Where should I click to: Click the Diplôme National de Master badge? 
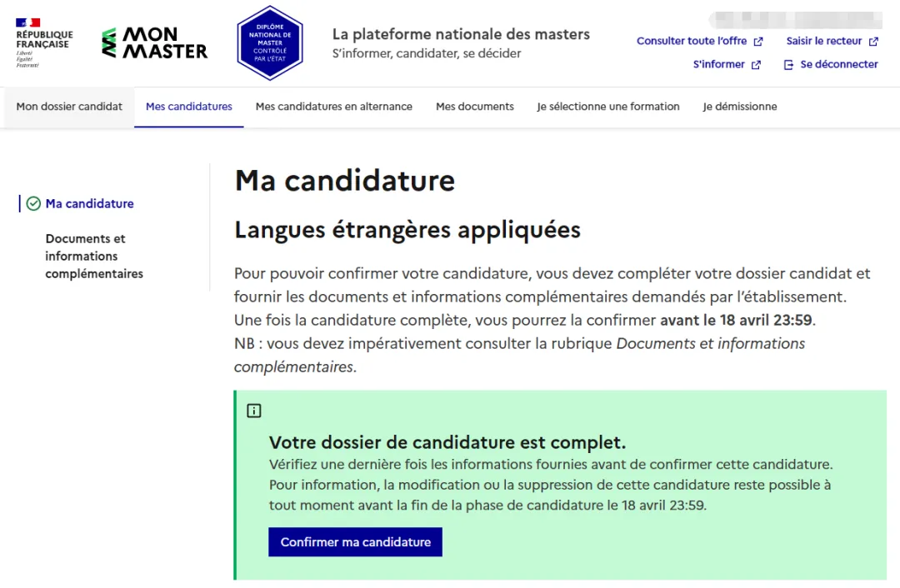[x=270, y=42]
